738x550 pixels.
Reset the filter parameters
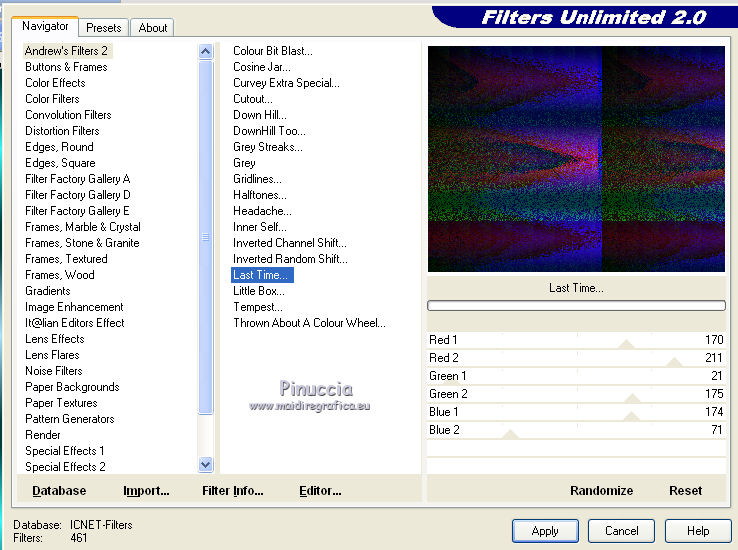[685, 491]
